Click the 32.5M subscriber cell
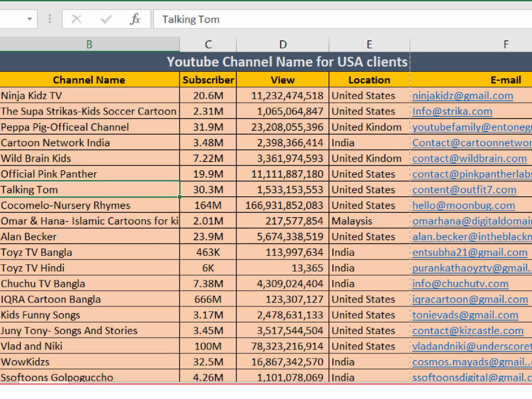 point(208,362)
